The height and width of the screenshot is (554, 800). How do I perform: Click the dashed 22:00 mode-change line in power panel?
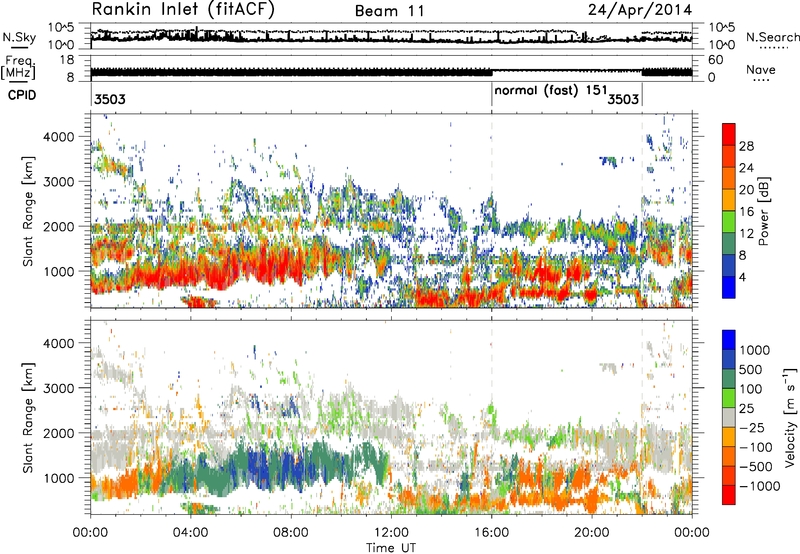[x=642, y=211]
